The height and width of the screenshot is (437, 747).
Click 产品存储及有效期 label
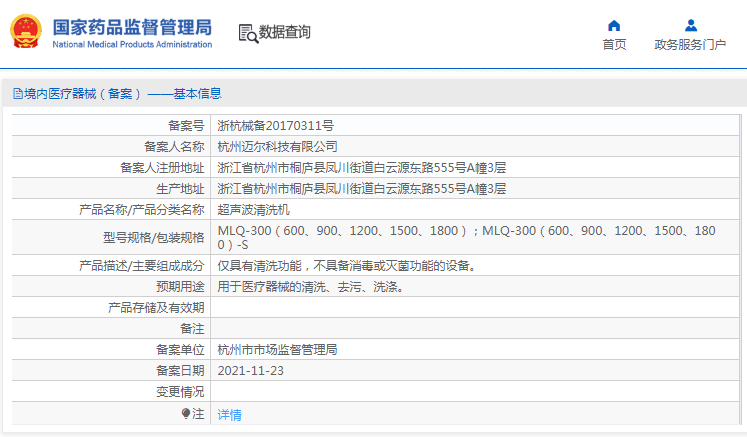[x=156, y=307]
